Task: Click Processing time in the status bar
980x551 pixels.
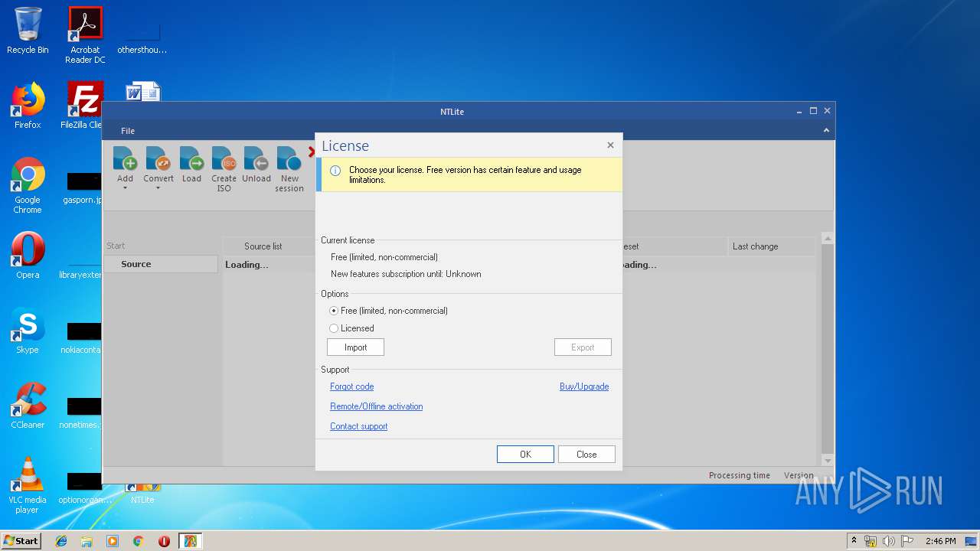Action: click(739, 475)
